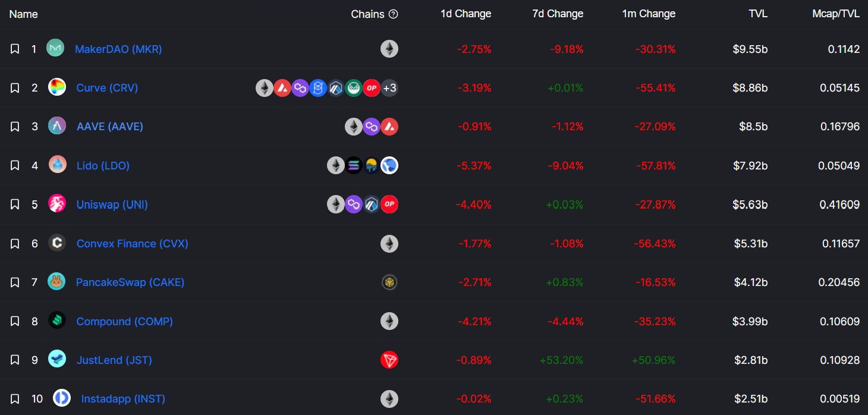Bookmark the AAVE (AAVE) row
868x415 pixels.
[15, 127]
